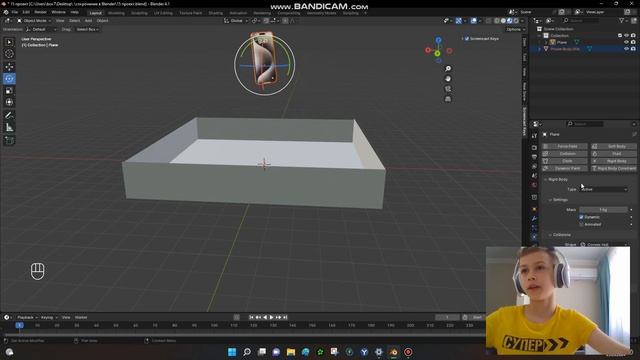Select Wireframe shading mode icon

(497, 20)
